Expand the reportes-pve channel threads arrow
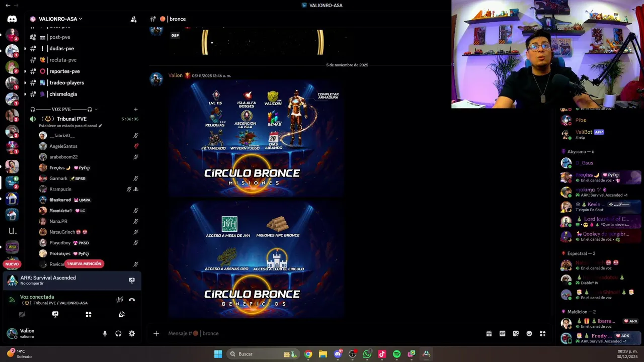The width and height of the screenshot is (644, 362). (25, 71)
